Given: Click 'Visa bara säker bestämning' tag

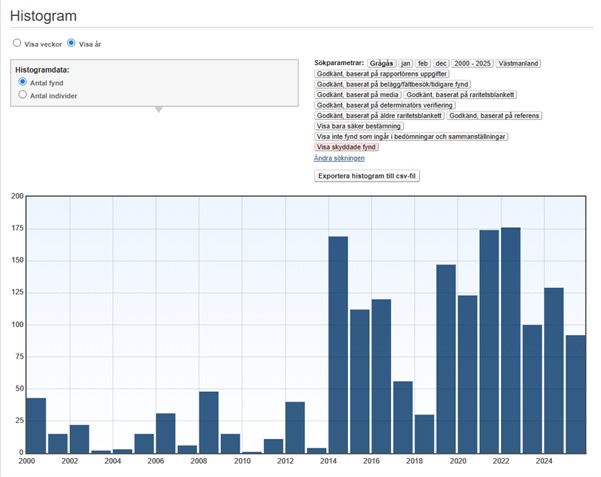Looking at the screenshot, I should point(359,126).
